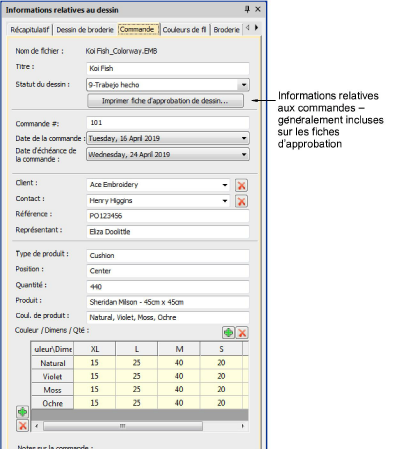Click the Moss M cell 40
Screen dimensions: 397x449
pyautogui.click(x=179, y=389)
